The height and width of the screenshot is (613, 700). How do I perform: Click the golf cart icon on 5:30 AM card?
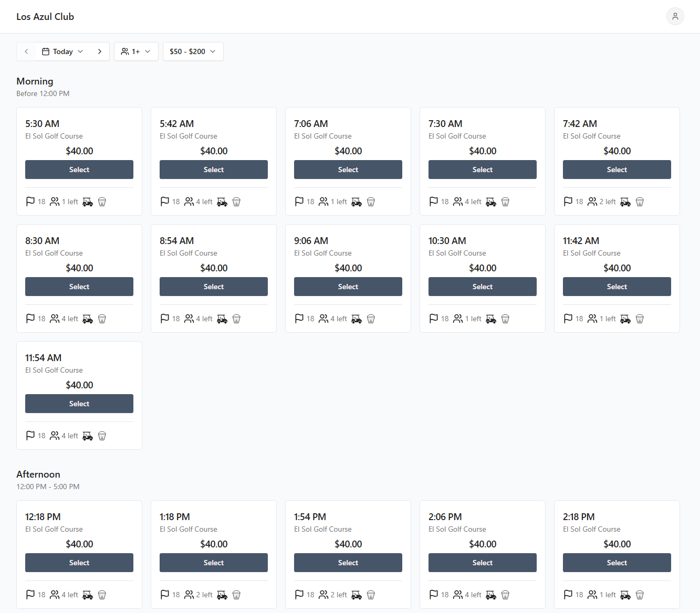coord(87,202)
